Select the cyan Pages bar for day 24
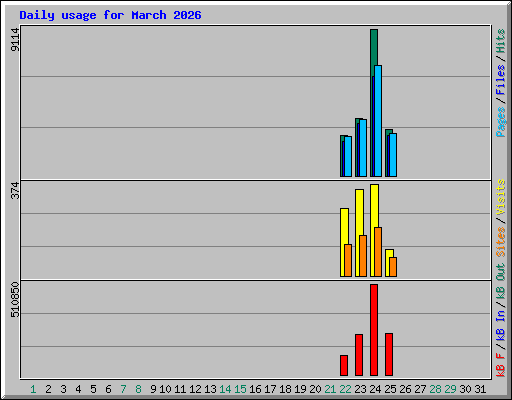This screenshot has height=400, width=512. tap(378, 121)
